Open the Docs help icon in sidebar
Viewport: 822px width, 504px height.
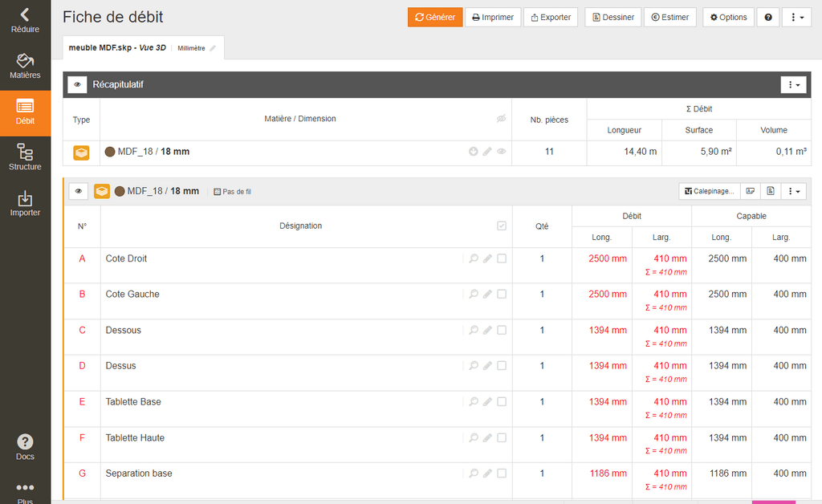tap(25, 447)
